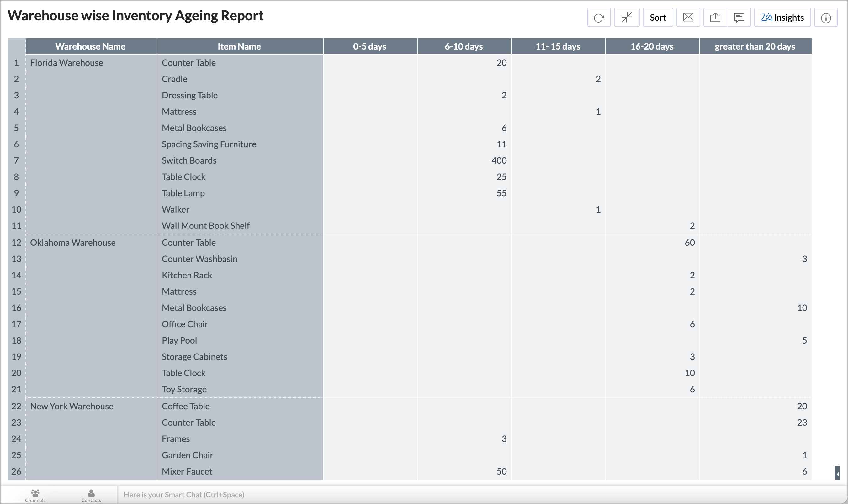The image size is (848, 504).
Task: Select the greater than 20 days header
Action: coord(755,46)
